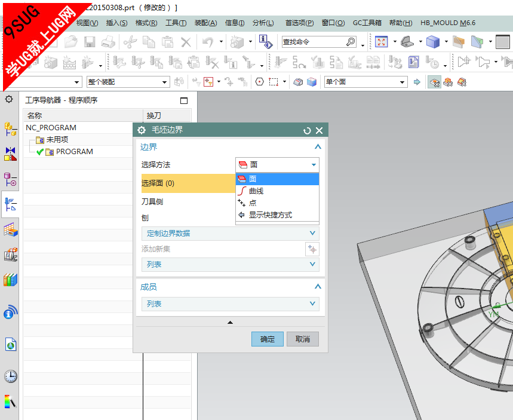
Task: Collapse the 成员 section
Action: tap(318, 287)
